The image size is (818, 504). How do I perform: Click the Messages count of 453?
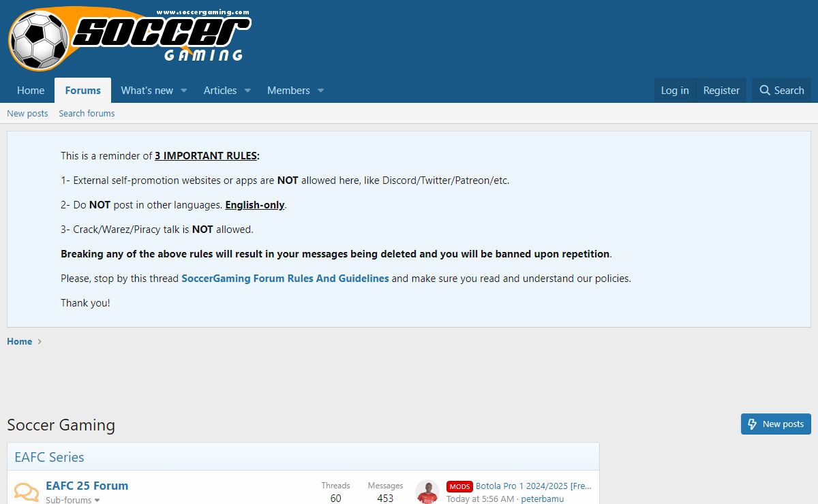pyautogui.click(x=385, y=498)
